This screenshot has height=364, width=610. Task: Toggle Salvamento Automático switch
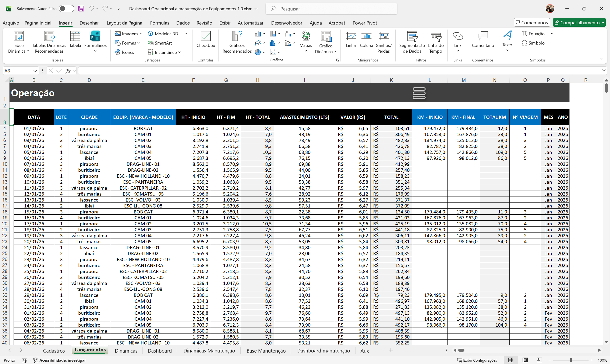pyautogui.click(x=66, y=9)
